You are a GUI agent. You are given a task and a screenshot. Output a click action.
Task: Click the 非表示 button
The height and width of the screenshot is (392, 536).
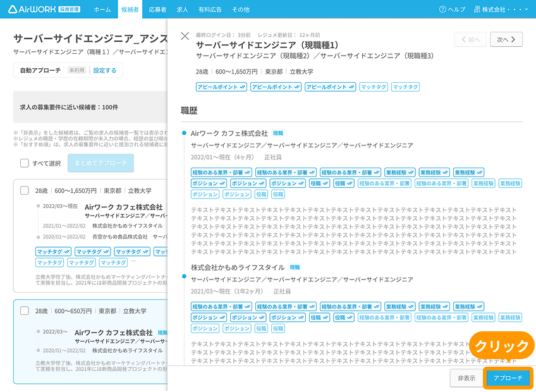click(x=466, y=378)
